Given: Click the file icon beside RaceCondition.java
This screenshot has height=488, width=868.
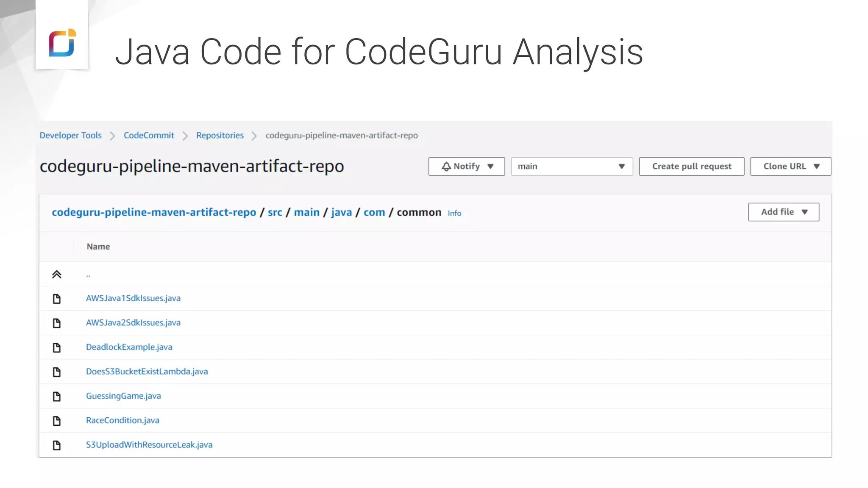Looking at the screenshot, I should click(x=56, y=421).
